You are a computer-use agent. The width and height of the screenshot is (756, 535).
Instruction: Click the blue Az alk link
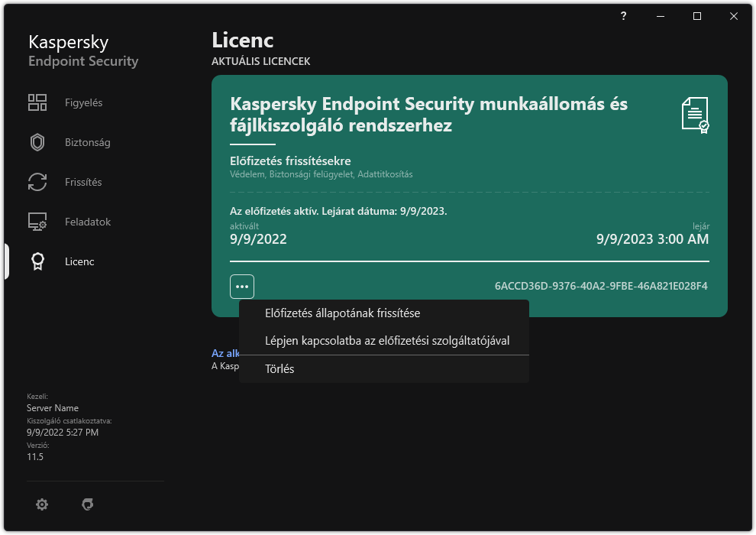coord(225,353)
